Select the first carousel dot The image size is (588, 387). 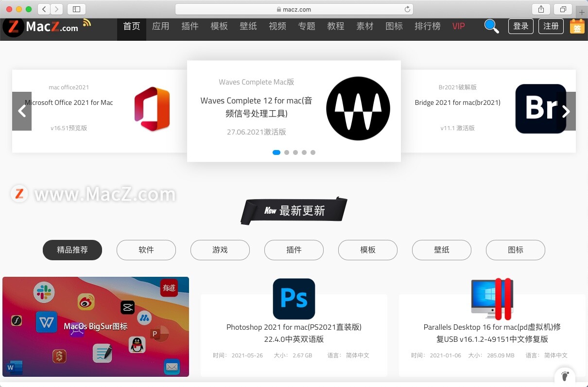point(277,152)
